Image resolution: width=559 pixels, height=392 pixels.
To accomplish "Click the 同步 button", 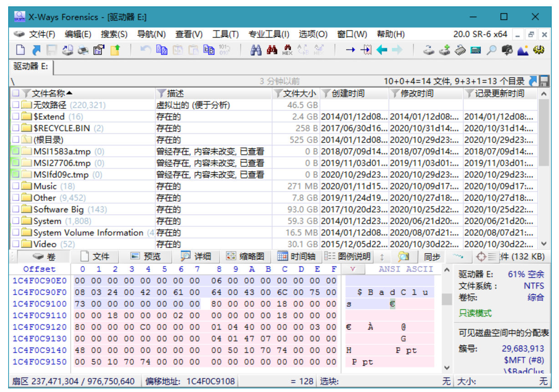I will pos(432,257).
